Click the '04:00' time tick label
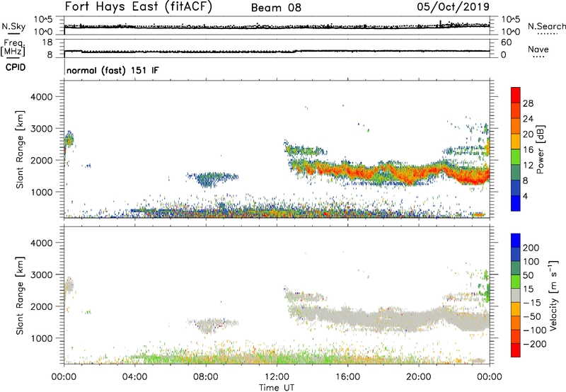The image size is (566, 392). coord(134,377)
